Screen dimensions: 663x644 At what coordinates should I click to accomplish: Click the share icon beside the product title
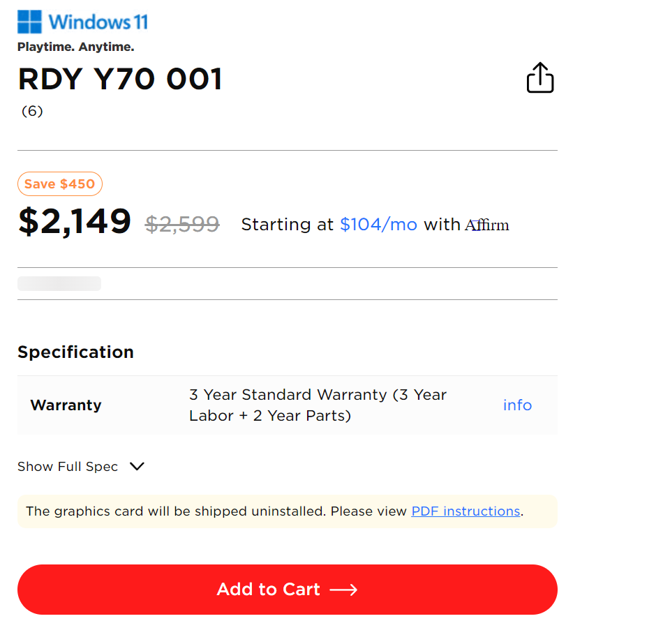click(x=540, y=77)
